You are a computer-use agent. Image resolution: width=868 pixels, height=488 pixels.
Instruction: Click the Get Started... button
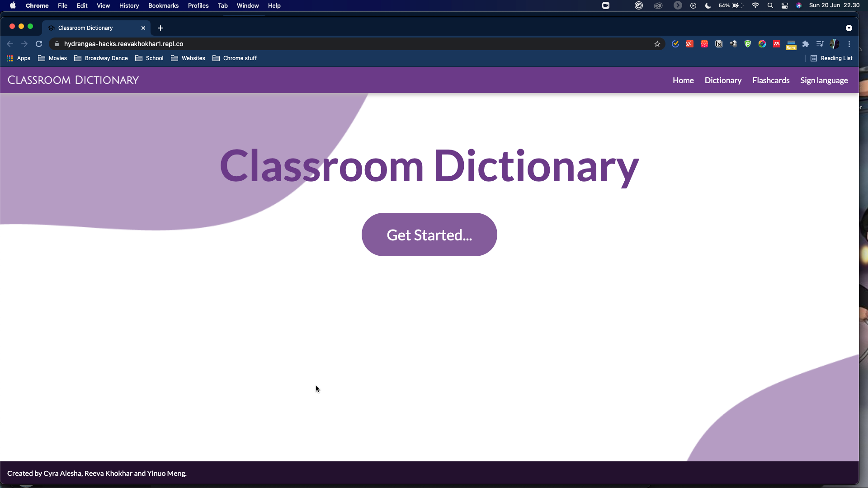click(x=429, y=235)
